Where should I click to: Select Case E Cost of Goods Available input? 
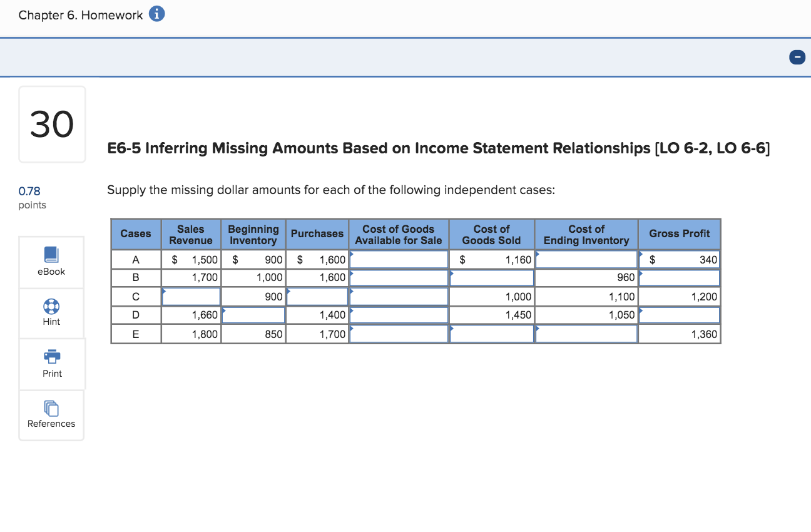coord(398,334)
